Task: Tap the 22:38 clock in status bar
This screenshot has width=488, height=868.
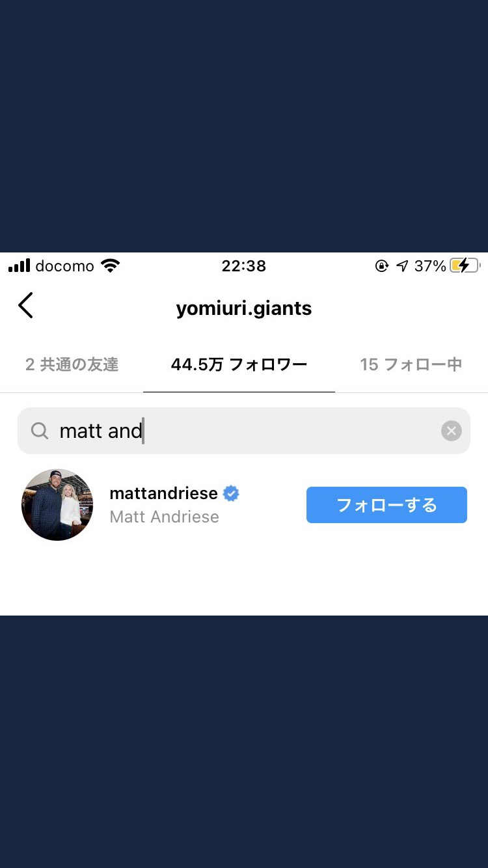Action: (244, 265)
